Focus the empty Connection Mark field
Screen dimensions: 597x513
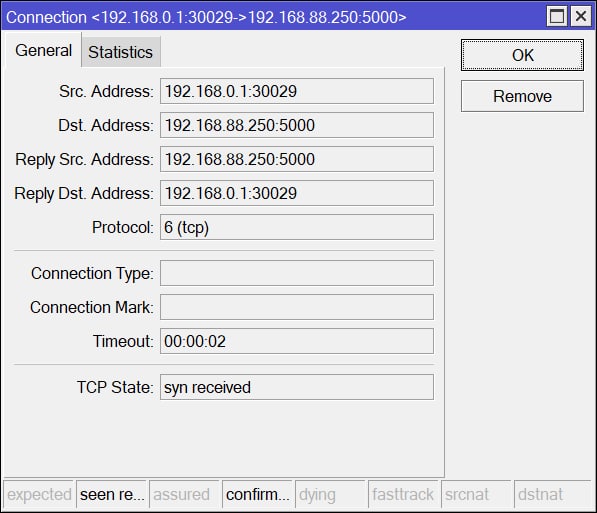tap(297, 307)
